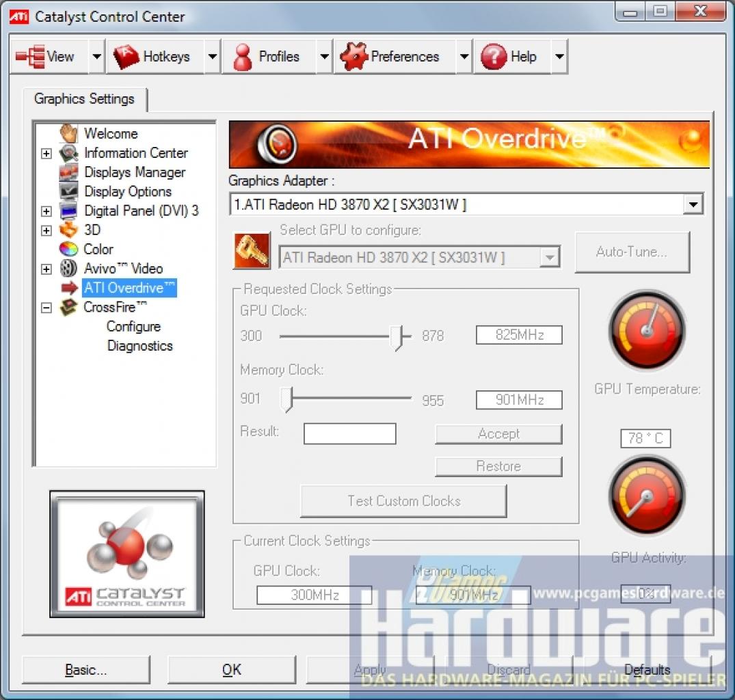
Task: Switch to the Graphics Settings tab
Action: 84,99
